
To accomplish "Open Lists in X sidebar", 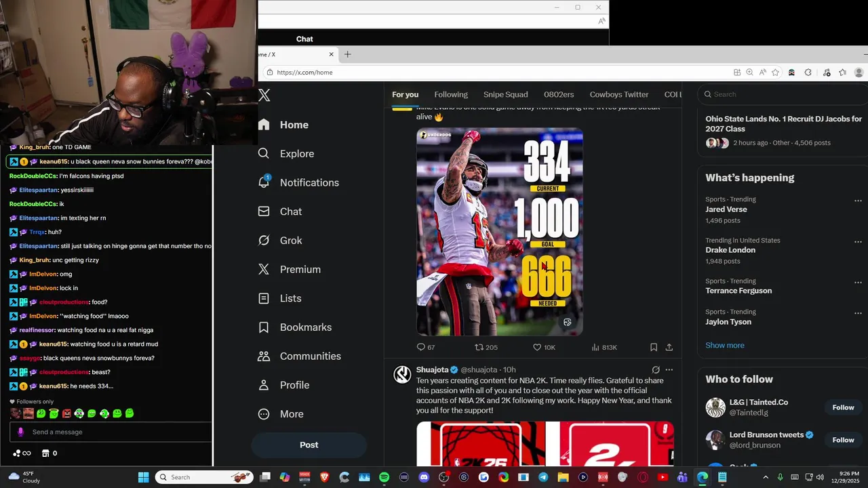I will click(279, 298).
